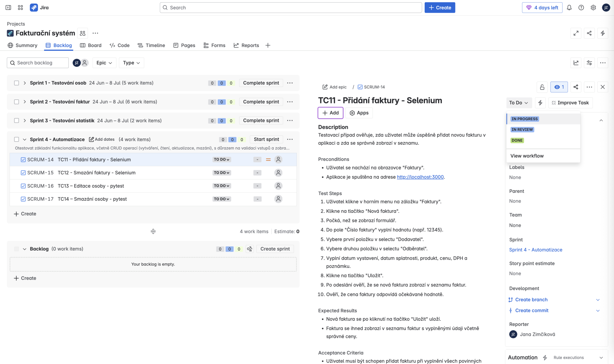Switch to the Board tab
Viewport: 614px width, 364px height.
pos(91,45)
